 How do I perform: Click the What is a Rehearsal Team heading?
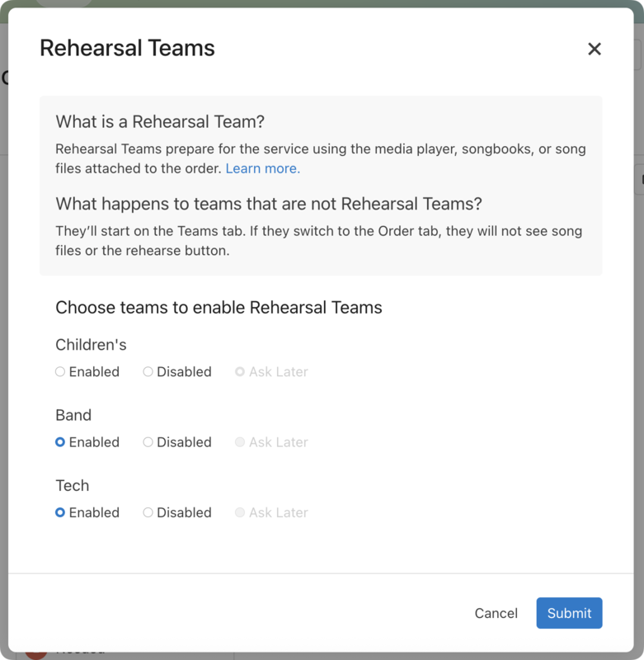coord(159,121)
